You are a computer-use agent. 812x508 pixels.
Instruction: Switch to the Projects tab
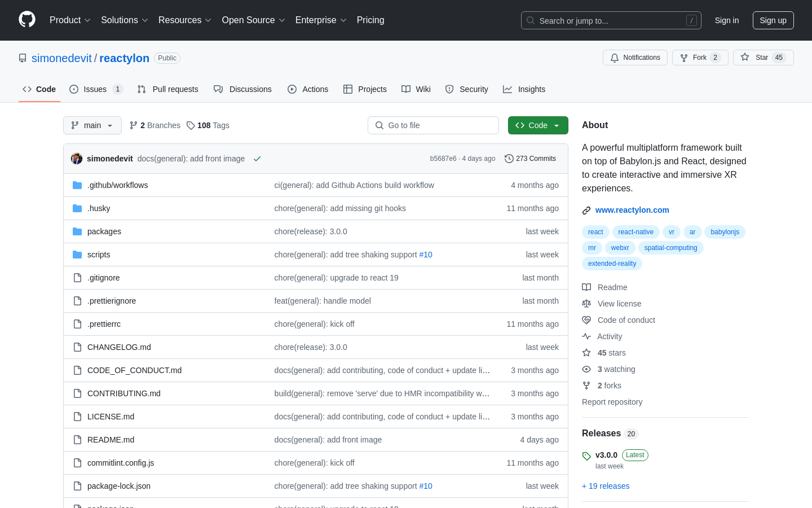click(365, 89)
